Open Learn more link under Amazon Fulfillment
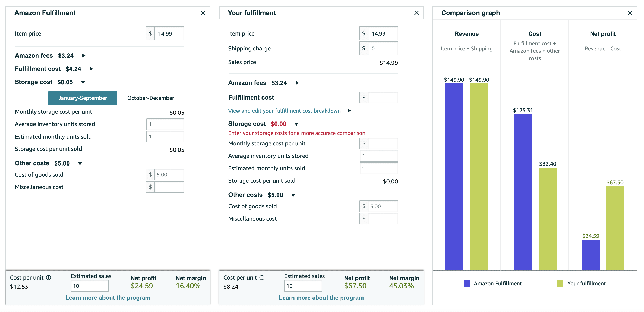Viewport: 644px width, 312px height. [108, 298]
